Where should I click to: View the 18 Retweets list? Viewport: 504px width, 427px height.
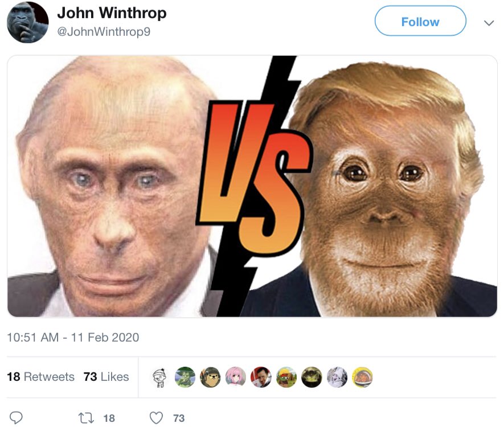(40, 377)
